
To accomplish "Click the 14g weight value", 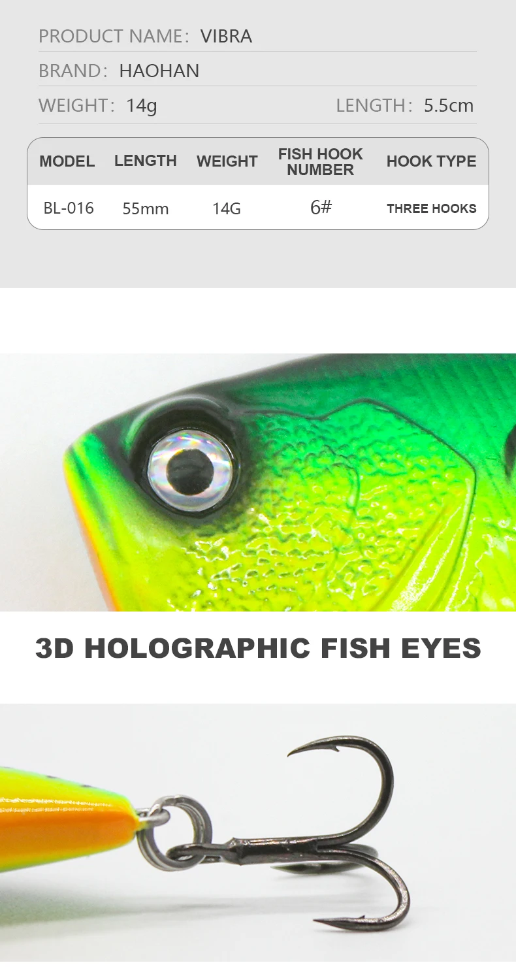I will [x=142, y=106].
